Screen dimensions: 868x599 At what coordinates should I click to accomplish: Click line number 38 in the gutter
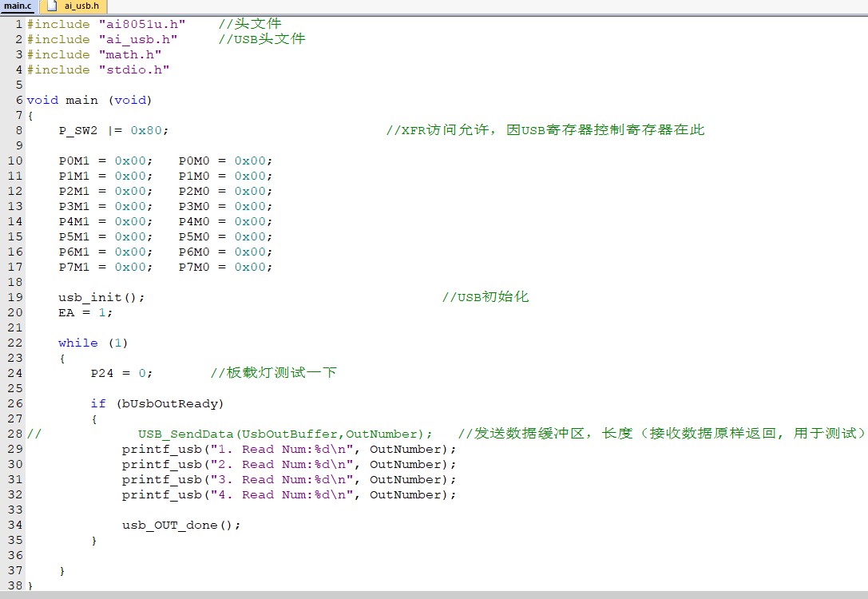click(15, 585)
